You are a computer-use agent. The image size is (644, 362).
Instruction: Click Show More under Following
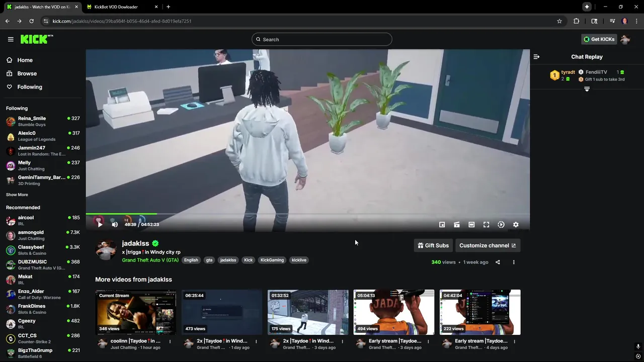point(17,195)
